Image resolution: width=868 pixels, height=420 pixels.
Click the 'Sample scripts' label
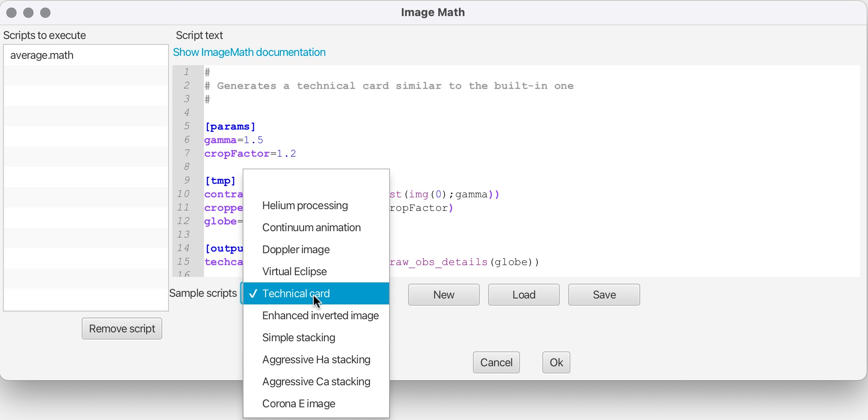[x=203, y=293]
